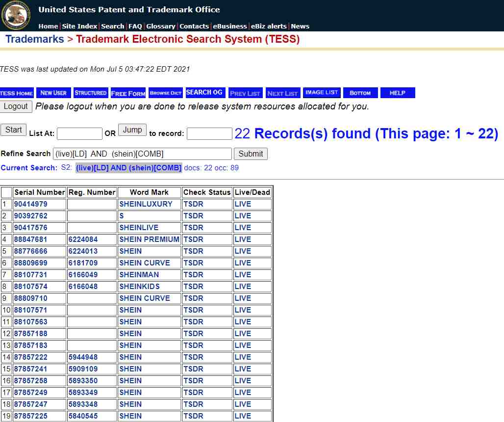The image size is (504, 422).
Task: Go to Search in header navigation
Action: coord(112,26)
